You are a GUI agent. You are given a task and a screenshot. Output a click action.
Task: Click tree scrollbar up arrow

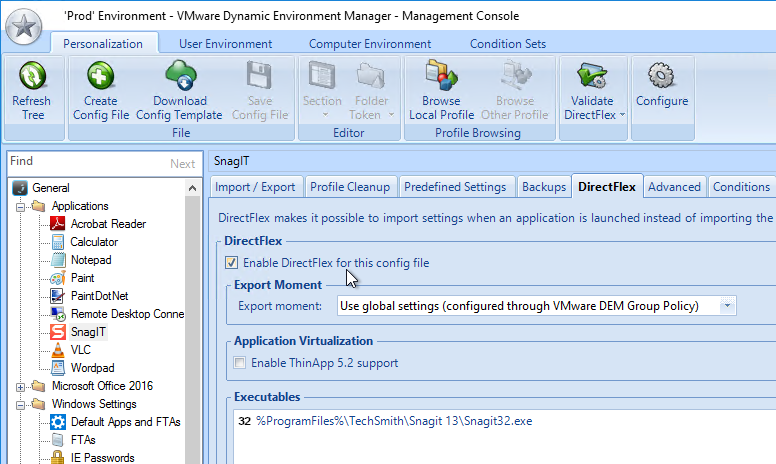coord(193,188)
